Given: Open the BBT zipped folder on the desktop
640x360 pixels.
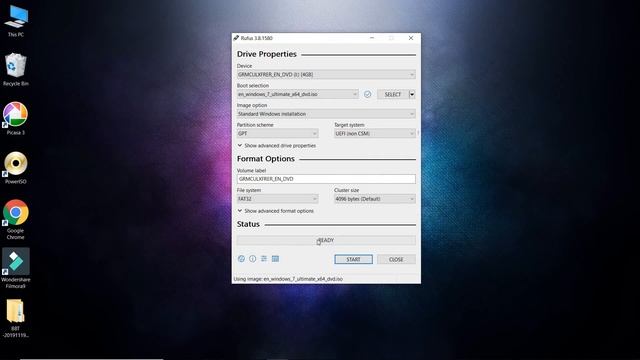Looking at the screenshot, I should tap(16, 318).
